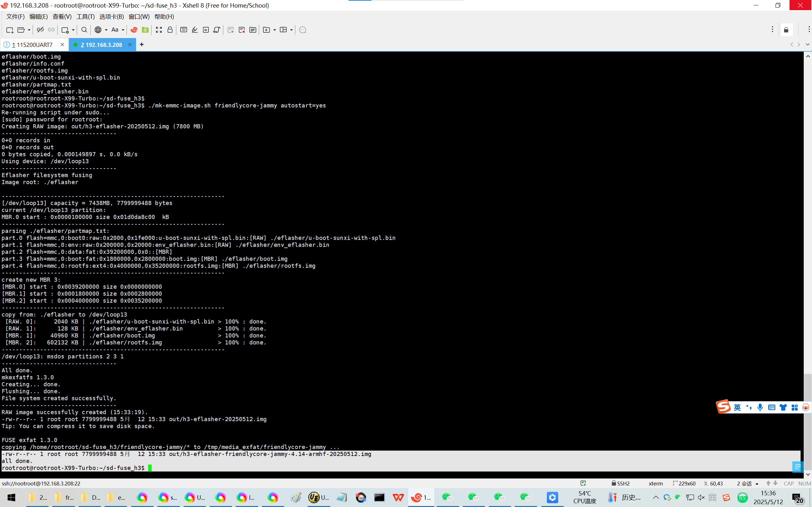
Task: Open the find search magnifier
Action: [84, 30]
